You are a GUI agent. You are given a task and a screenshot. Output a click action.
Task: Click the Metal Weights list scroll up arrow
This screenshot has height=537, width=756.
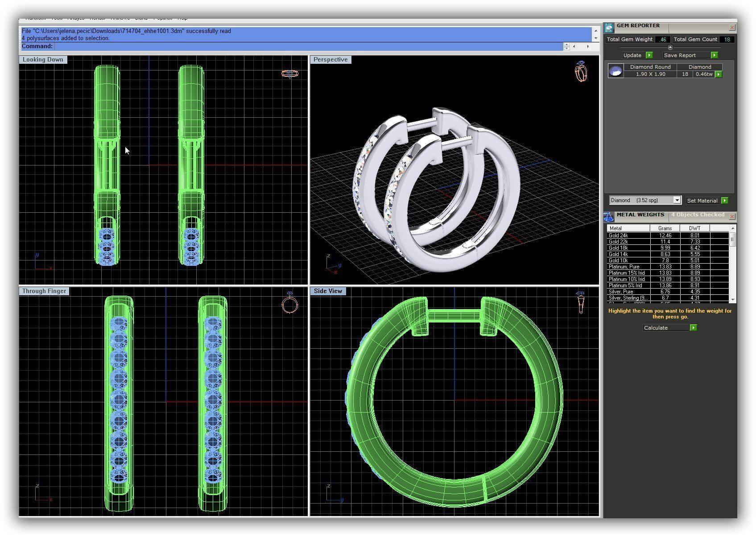[x=732, y=228]
